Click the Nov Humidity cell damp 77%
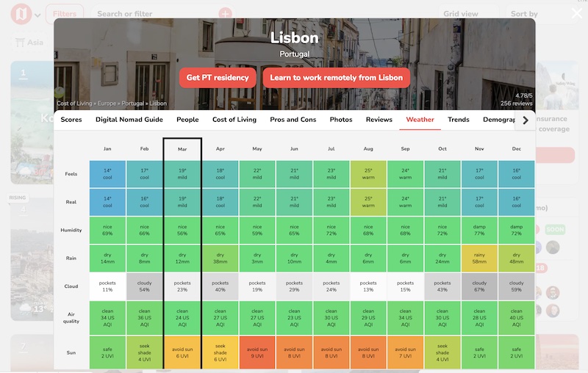The height and width of the screenshot is (373, 588). [479, 230]
